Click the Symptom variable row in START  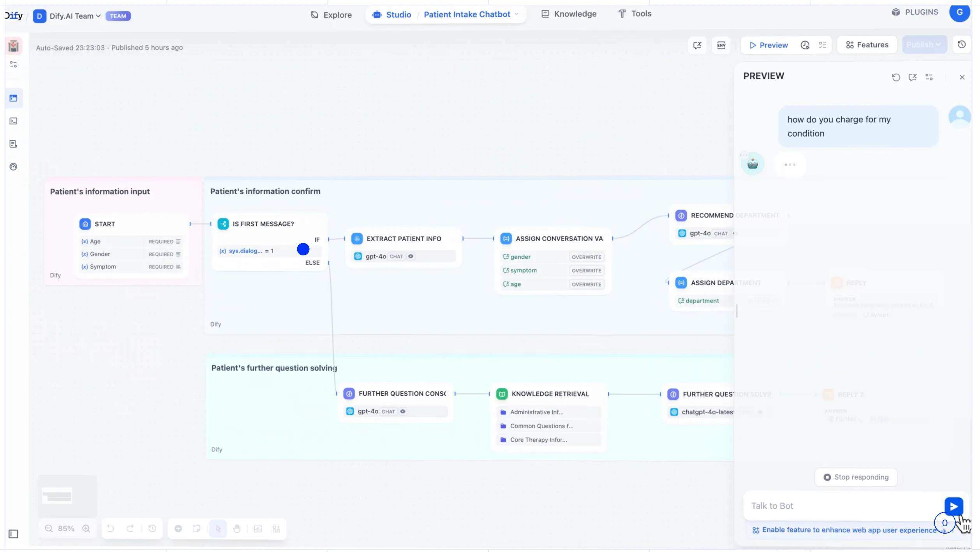tap(131, 267)
